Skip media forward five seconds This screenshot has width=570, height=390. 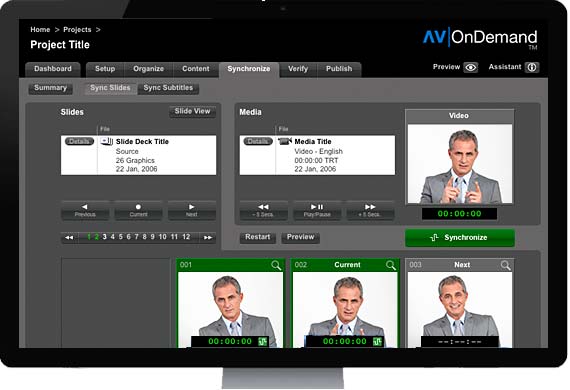coord(370,210)
